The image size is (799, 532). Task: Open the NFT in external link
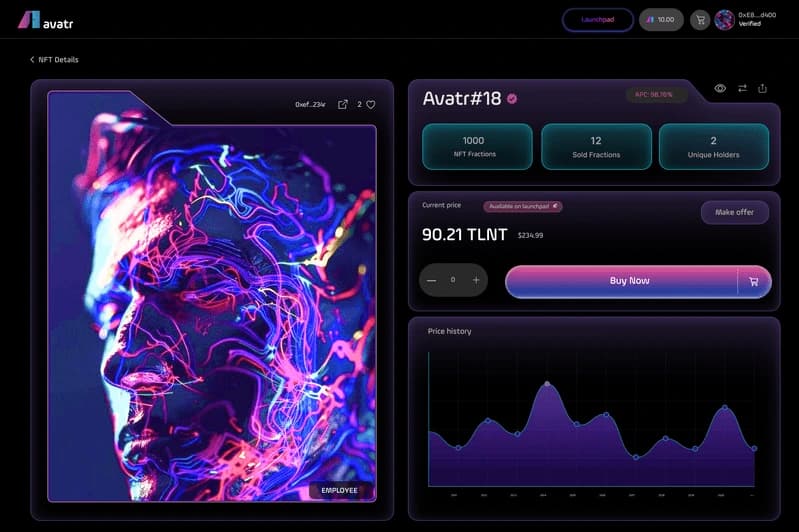(x=343, y=104)
